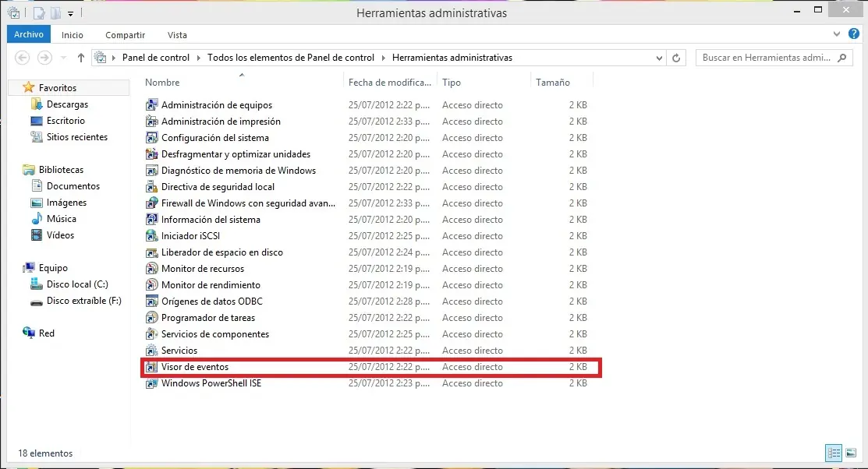Open recent locations dropdown arrow
Image resolution: width=868 pixels, height=469 pixels.
63,58
